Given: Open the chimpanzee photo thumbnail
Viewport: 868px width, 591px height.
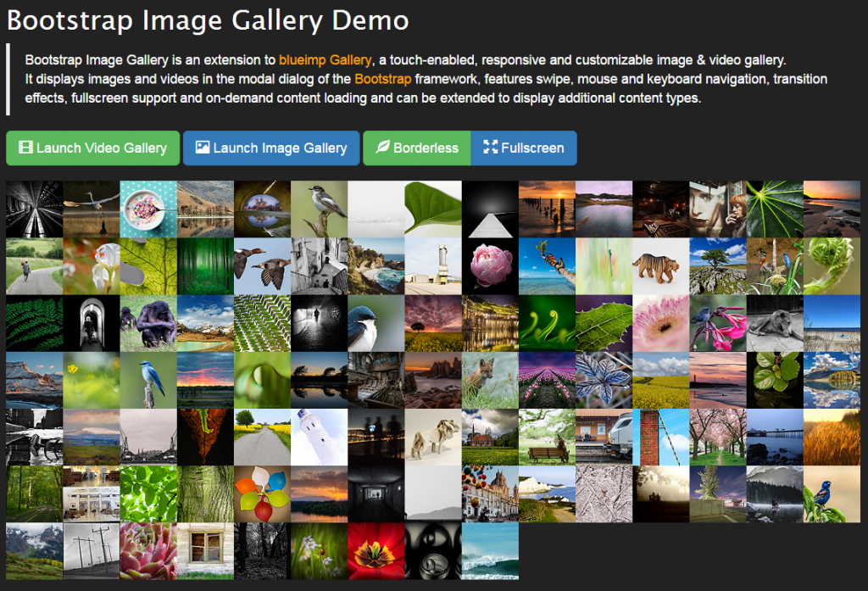Looking at the screenshot, I should 148,323.
